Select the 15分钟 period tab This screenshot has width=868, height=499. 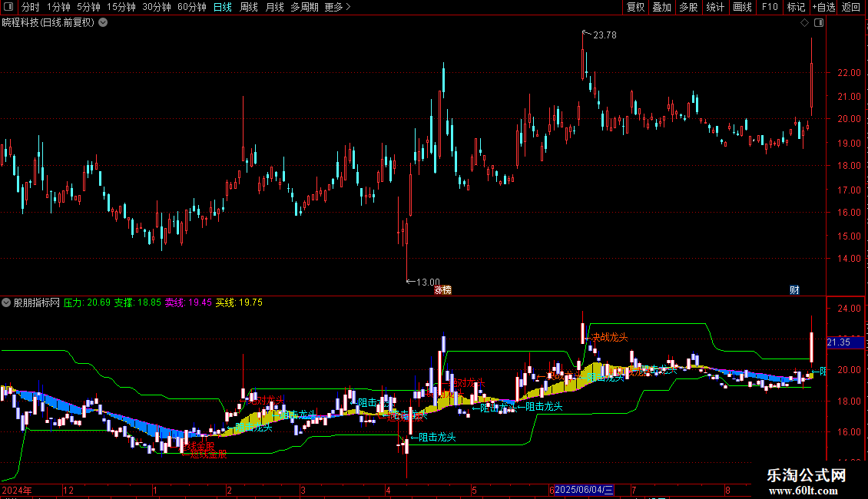(x=121, y=7)
